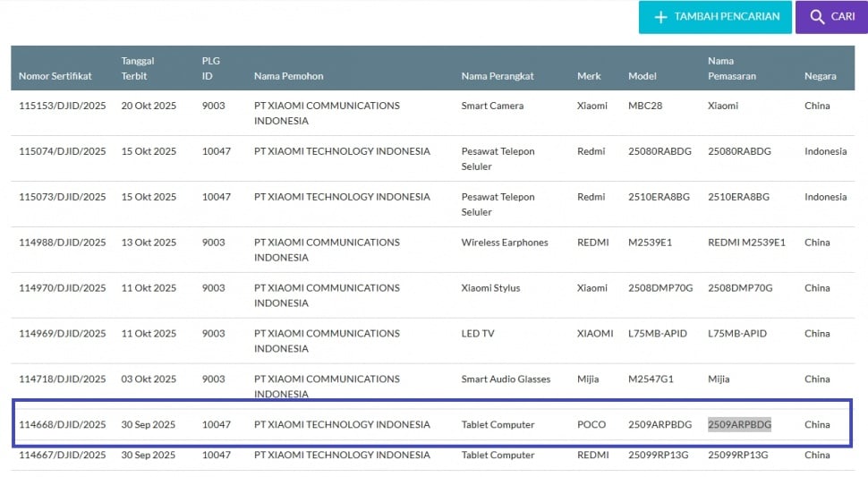The width and height of the screenshot is (868, 477).
Task: Click the Model column header
Action: point(642,76)
